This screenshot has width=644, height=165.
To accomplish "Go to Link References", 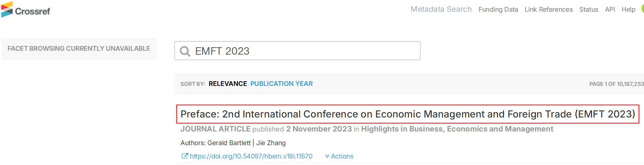I will click(548, 9).
